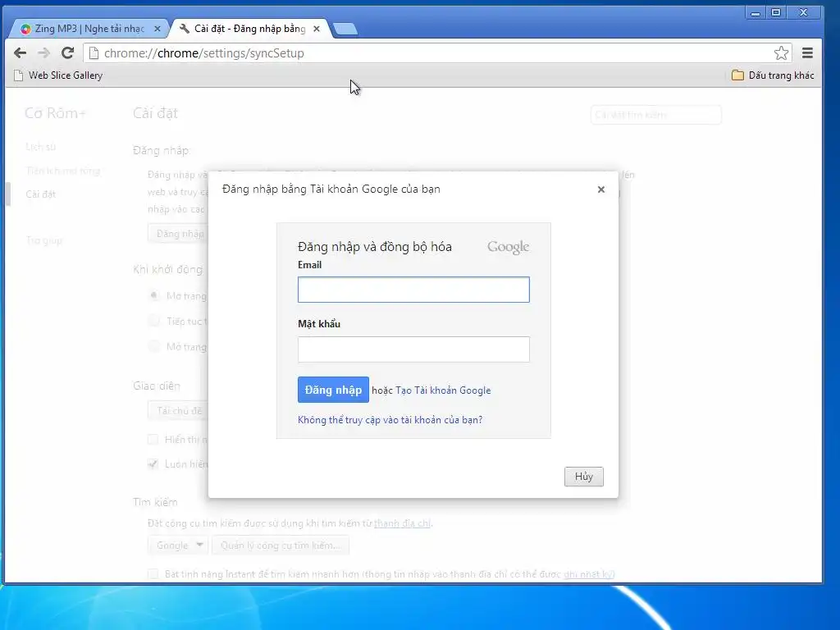Open the Tạo Tài khoản Google link
840x630 pixels.
[443, 390]
